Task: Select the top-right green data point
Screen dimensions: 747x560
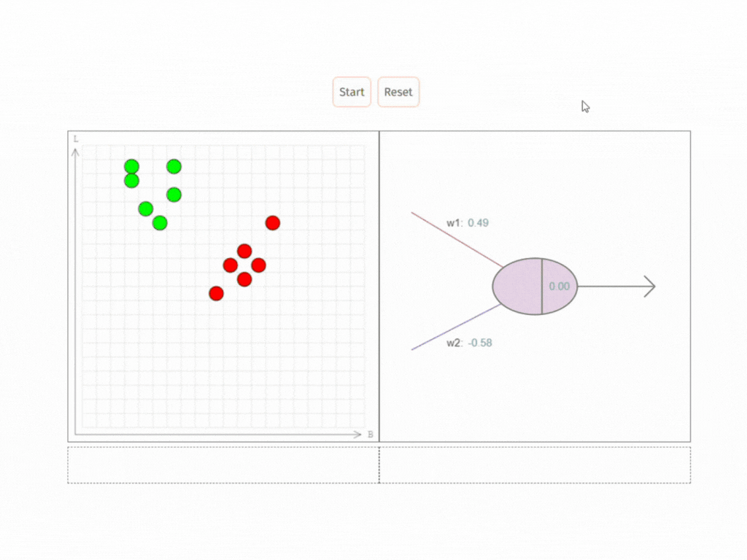Action: click(x=174, y=166)
